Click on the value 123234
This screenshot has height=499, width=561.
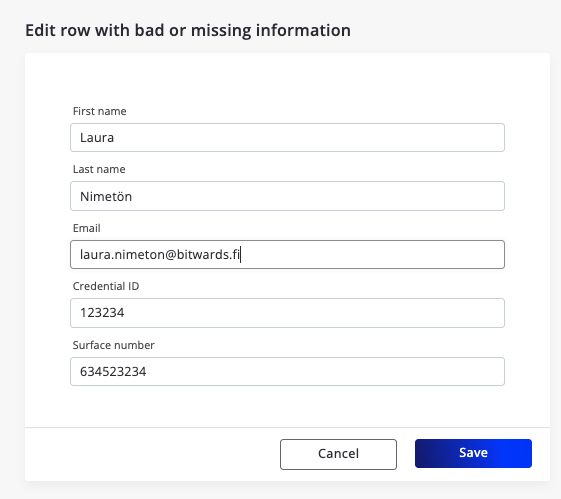tap(102, 313)
